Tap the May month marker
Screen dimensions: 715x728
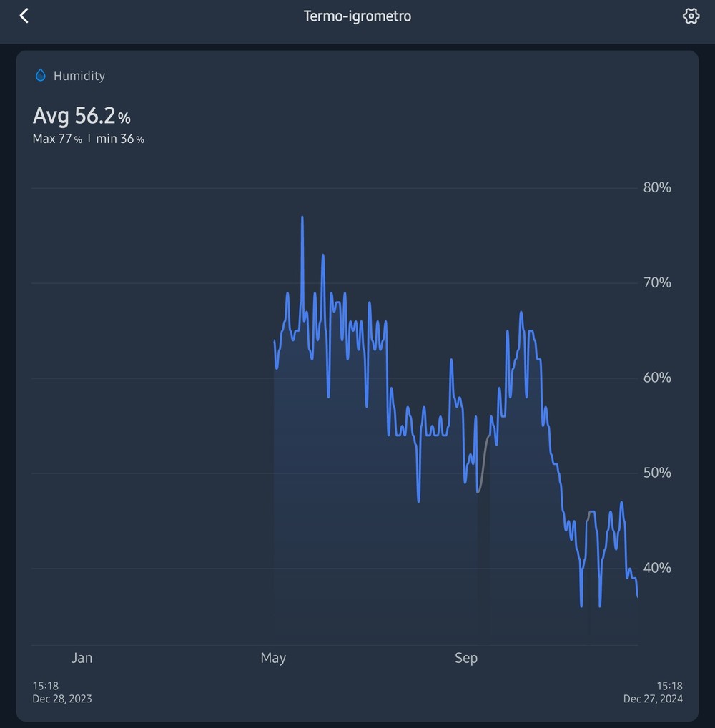pos(273,658)
